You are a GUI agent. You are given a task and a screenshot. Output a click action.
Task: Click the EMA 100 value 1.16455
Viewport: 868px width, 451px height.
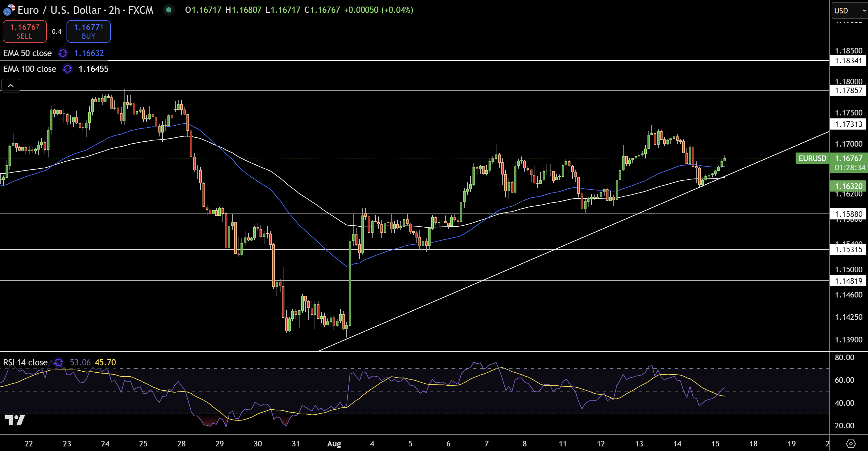[x=93, y=69]
